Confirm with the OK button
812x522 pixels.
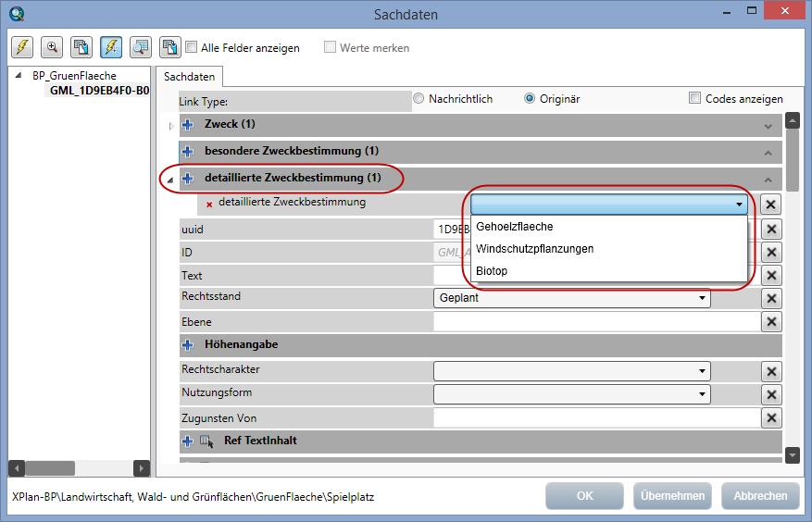pos(584,495)
